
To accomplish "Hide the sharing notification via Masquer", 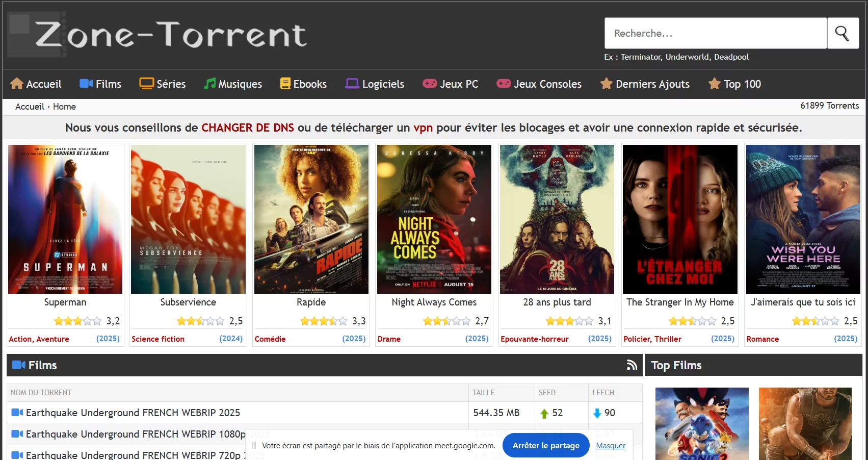I will (x=610, y=445).
